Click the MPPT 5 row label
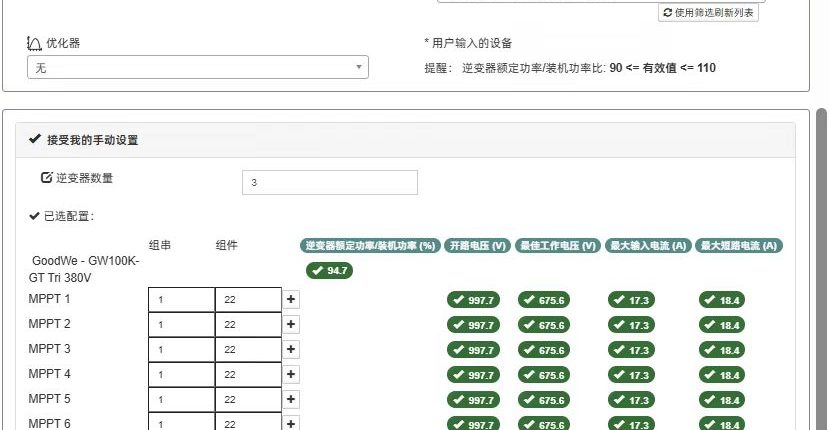 (49, 398)
